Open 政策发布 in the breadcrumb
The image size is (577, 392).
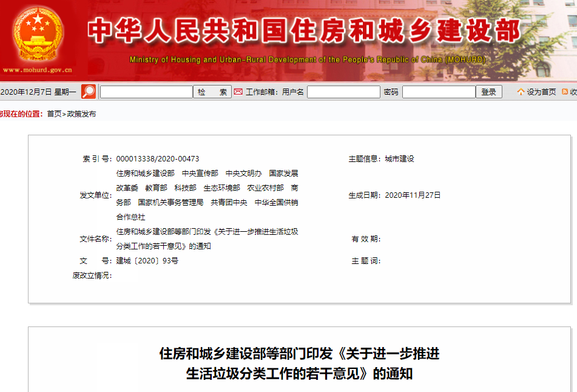click(81, 114)
